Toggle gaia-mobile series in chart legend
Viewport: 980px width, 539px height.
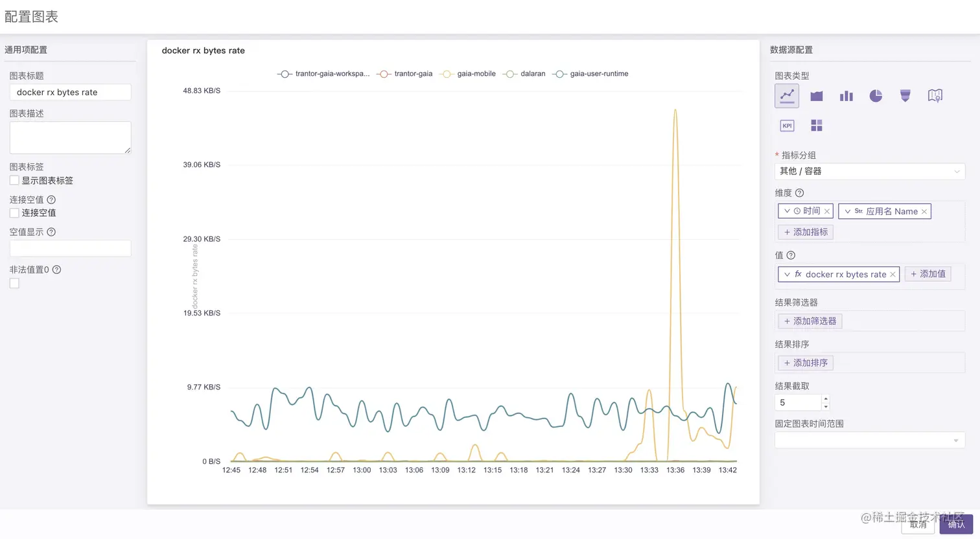click(x=467, y=74)
